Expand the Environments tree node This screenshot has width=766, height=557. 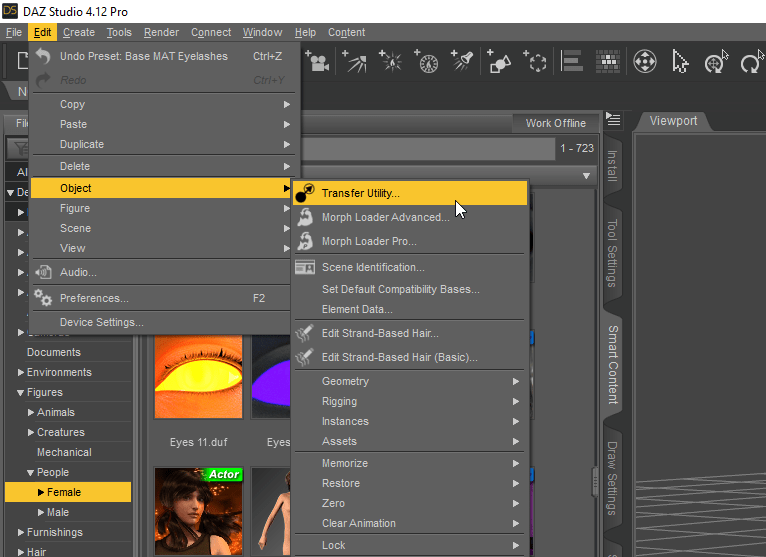click(x=21, y=372)
